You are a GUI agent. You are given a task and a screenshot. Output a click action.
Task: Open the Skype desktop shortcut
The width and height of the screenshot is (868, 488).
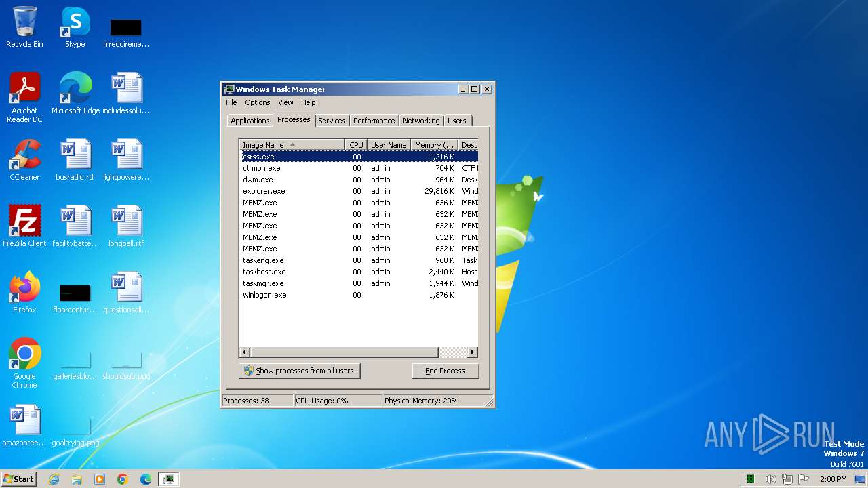pyautogui.click(x=75, y=27)
